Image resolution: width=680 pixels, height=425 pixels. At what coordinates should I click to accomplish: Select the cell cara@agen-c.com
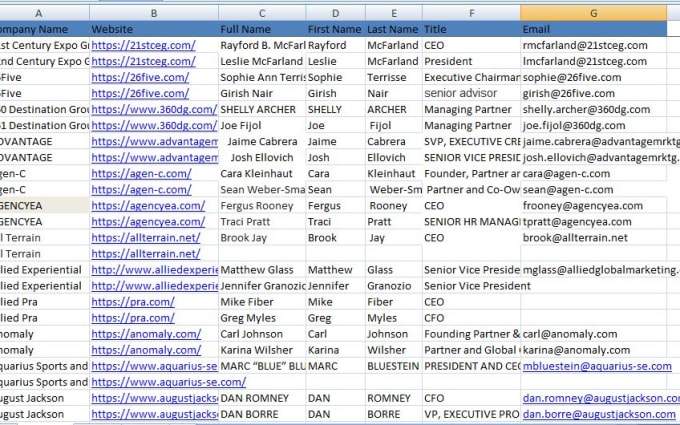(593, 173)
